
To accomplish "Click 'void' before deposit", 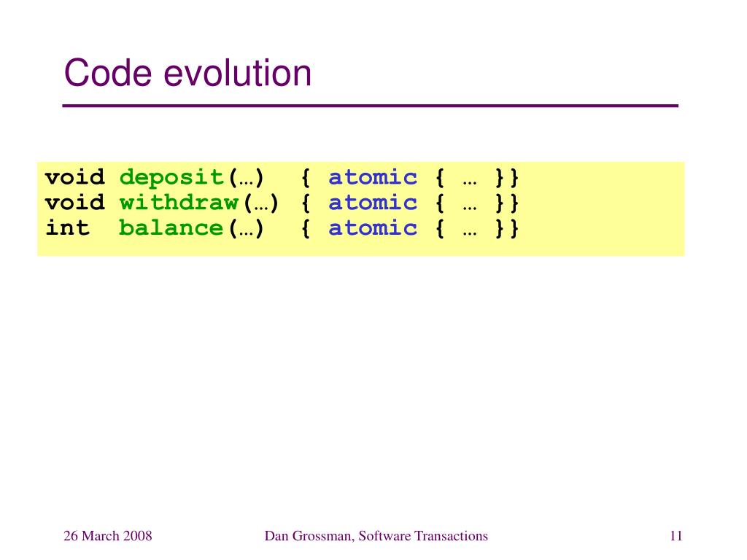I will point(75,178).
